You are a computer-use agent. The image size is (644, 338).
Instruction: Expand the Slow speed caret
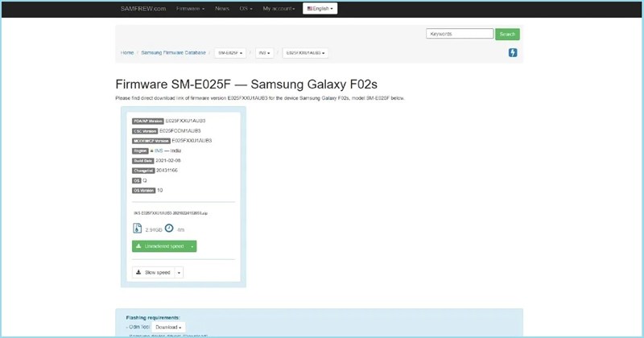(179, 272)
